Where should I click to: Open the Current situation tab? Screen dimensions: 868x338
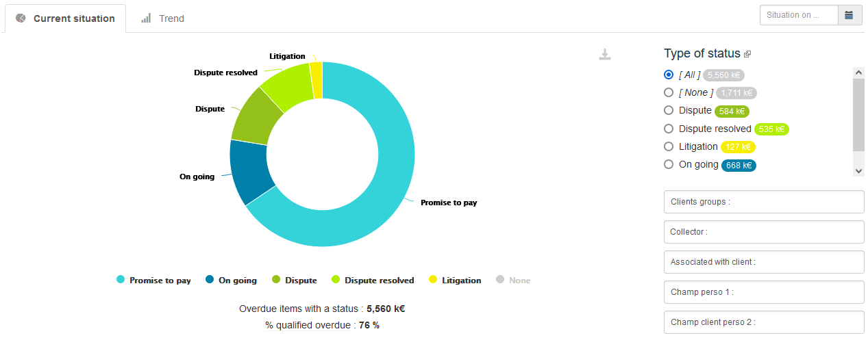pyautogui.click(x=66, y=18)
